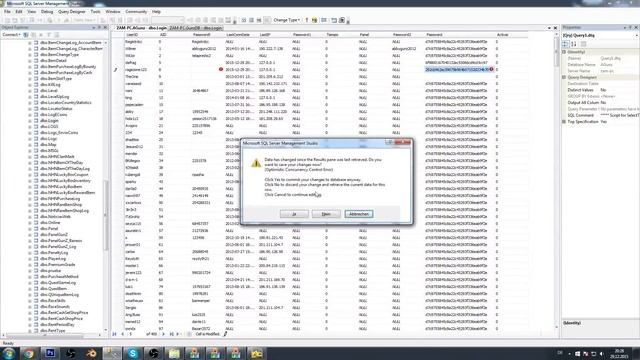Collapse the Query Designer properties section
640x360 pixels.
click(x=564, y=78)
